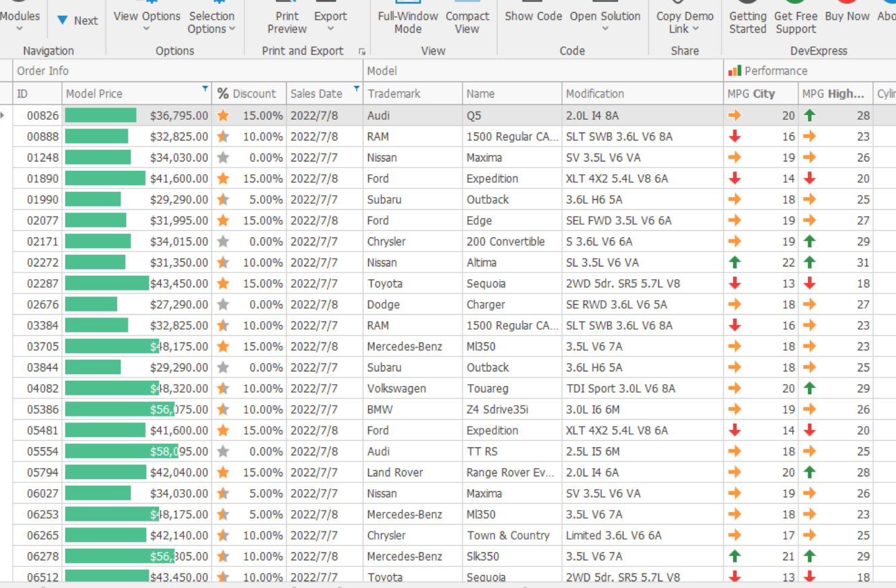The width and height of the screenshot is (896, 588).
Task: Click green MPG City arrow in row 06278
Action: click(734, 556)
